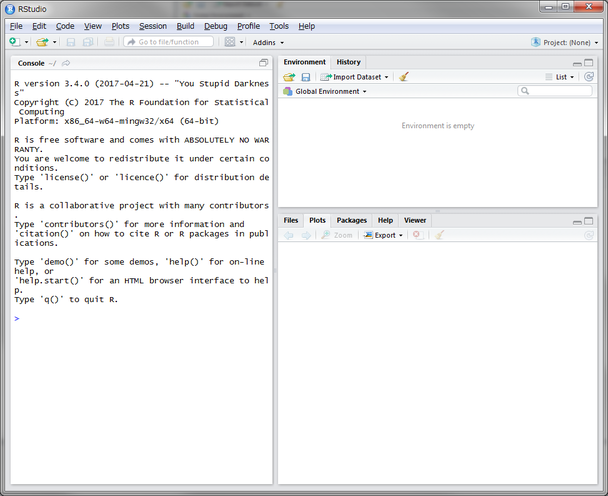This screenshot has width=608, height=496.
Task: Click the Print icon in toolbar
Action: [x=109, y=42]
